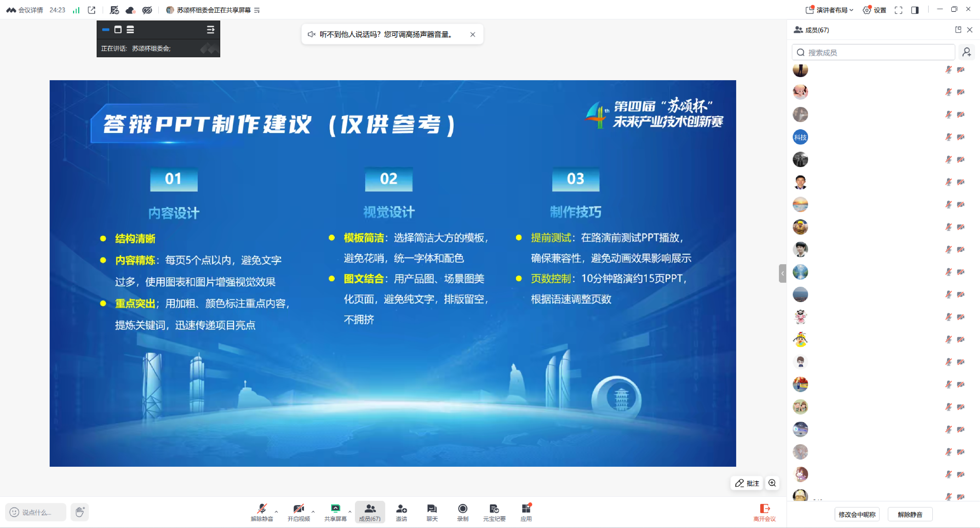Open the 录制 recording button
Screen dimensions: 980x528
tap(462, 512)
